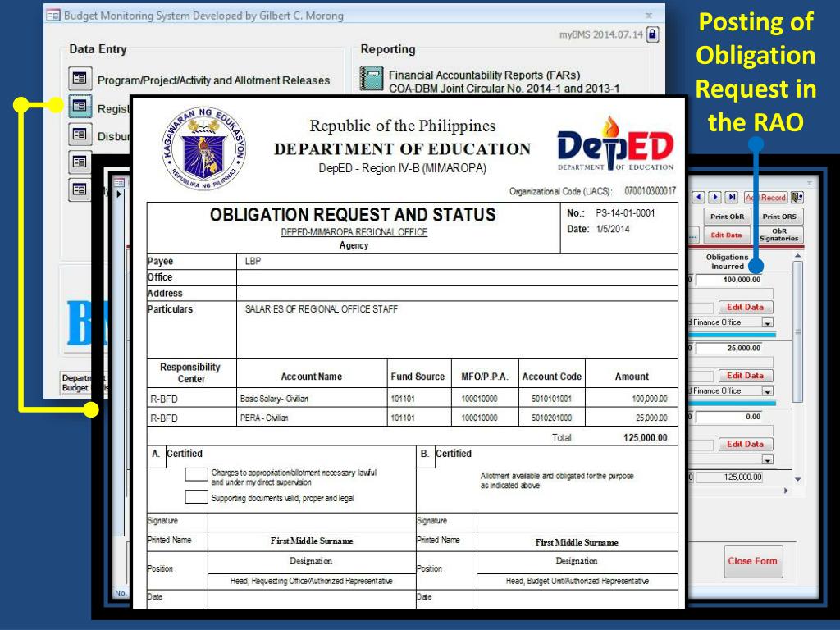Expand the empty dropdown under the 0.00 row

(768, 459)
